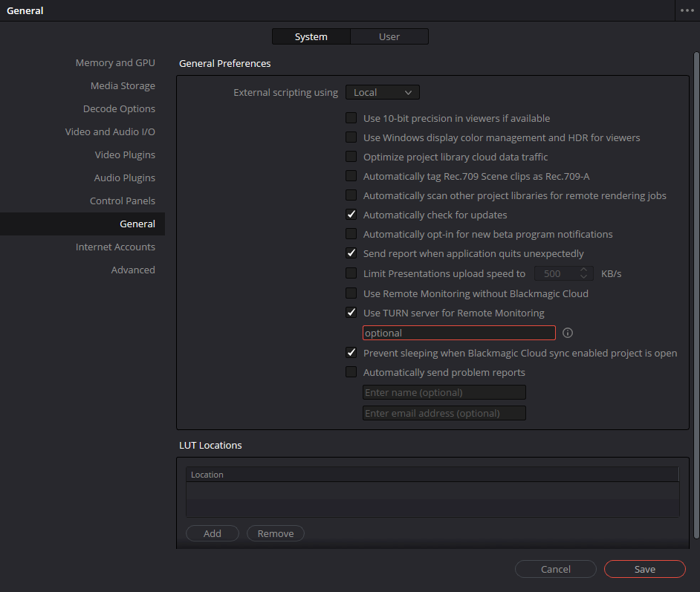Toggle auto tag Rec.709 Scene clips
Viewport: 700px width, 592px height.
pos(351,176)
